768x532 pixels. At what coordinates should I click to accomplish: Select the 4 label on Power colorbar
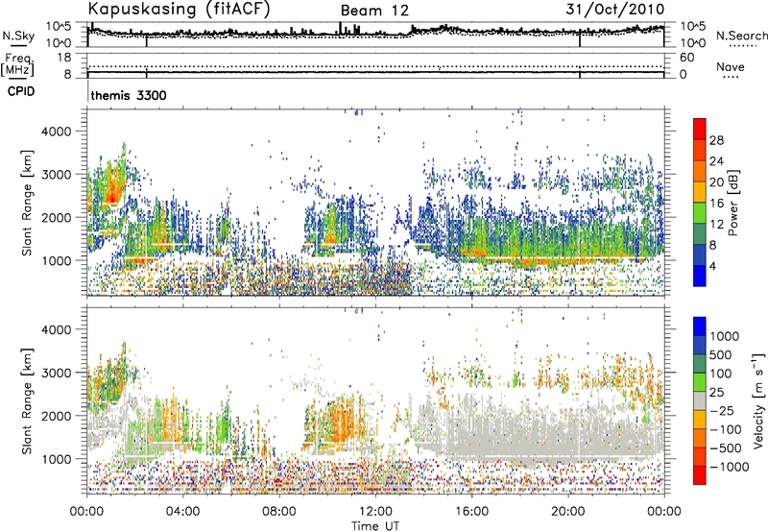click(713, 266)
